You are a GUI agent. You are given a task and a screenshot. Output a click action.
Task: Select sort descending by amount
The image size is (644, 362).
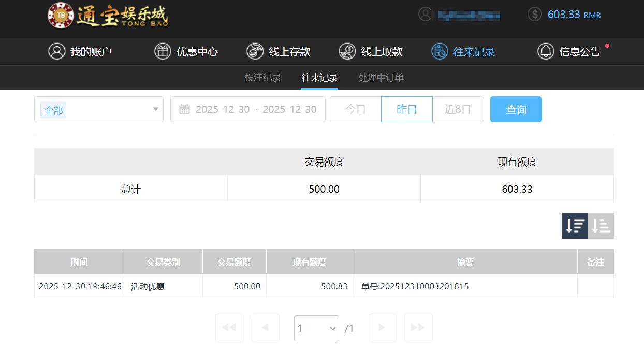tap(575, 226)
